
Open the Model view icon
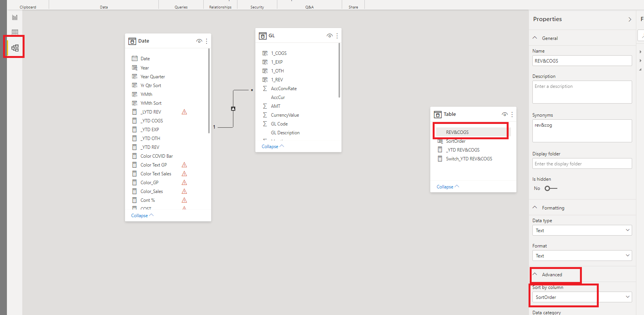pyautogui.click(x=15, y=48)
